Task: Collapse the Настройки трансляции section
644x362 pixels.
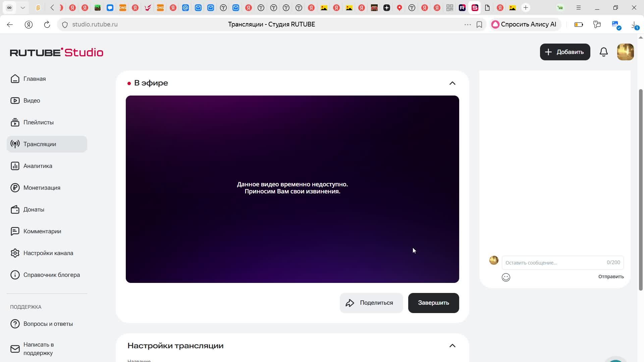Action: pos(452,346)
